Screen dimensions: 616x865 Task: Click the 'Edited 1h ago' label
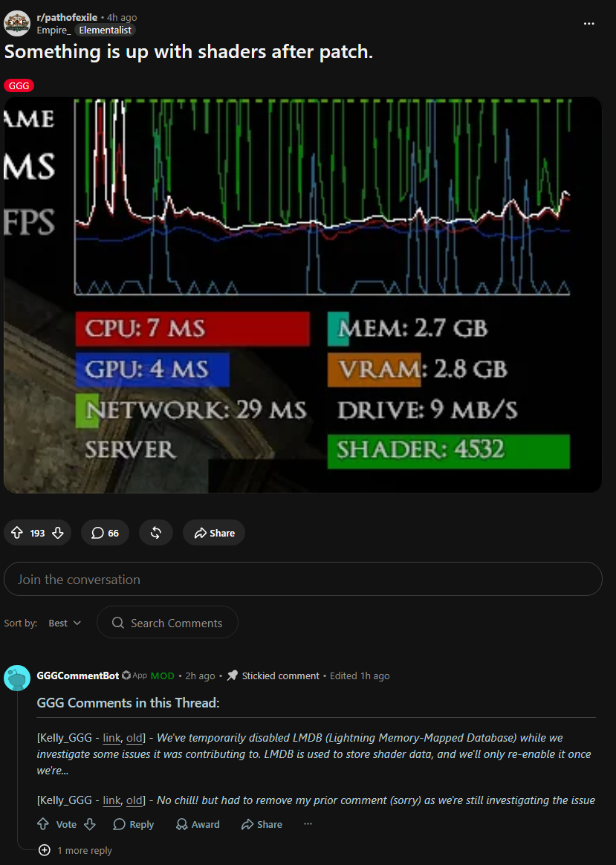point(360,676)
